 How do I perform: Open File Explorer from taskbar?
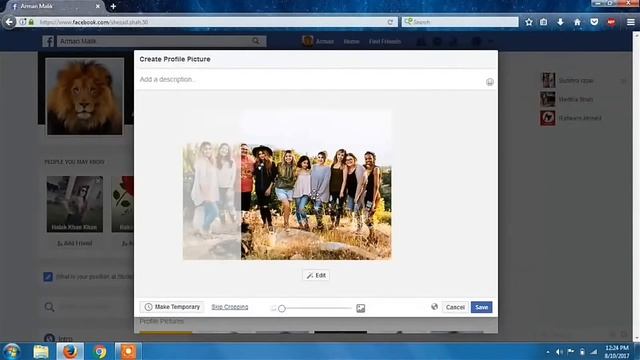click(x=41, y=351)
